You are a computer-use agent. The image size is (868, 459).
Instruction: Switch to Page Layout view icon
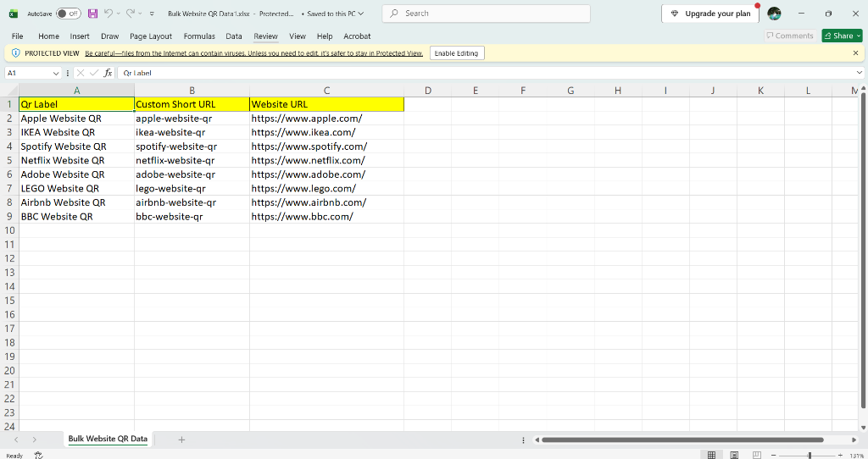pyautogui.click(x=734, y=455)
